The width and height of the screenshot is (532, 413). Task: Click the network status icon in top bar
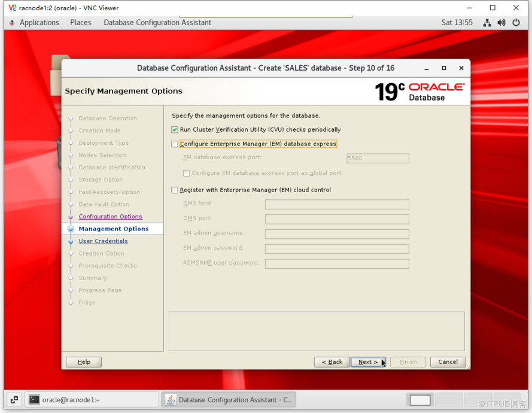point(487,23)
